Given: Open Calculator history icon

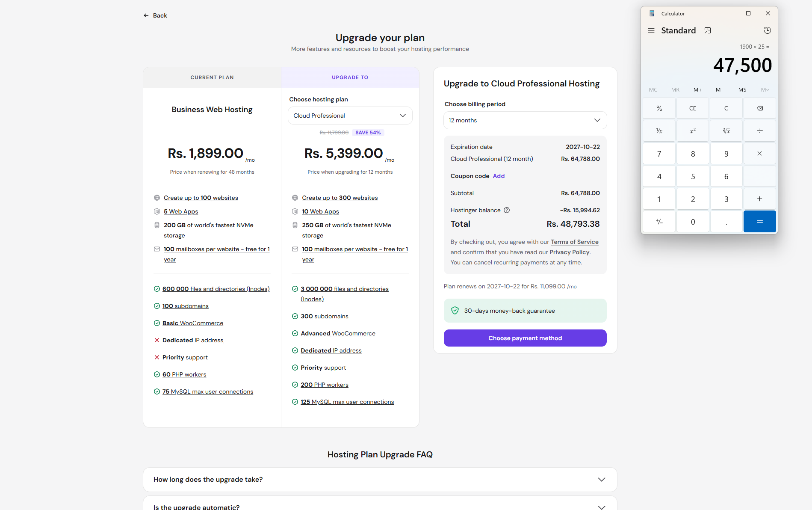Looking at the screenshot, I should tap(768, 30).
